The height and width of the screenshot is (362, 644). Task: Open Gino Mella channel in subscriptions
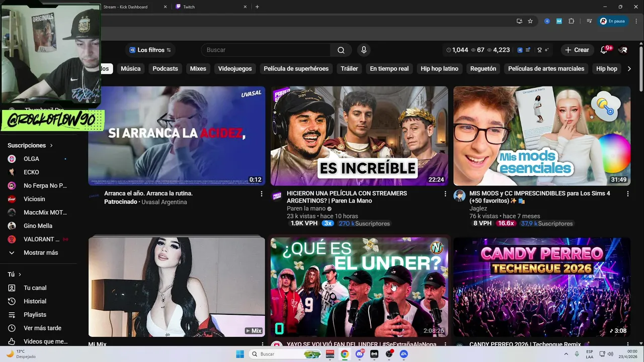[38, 226]
